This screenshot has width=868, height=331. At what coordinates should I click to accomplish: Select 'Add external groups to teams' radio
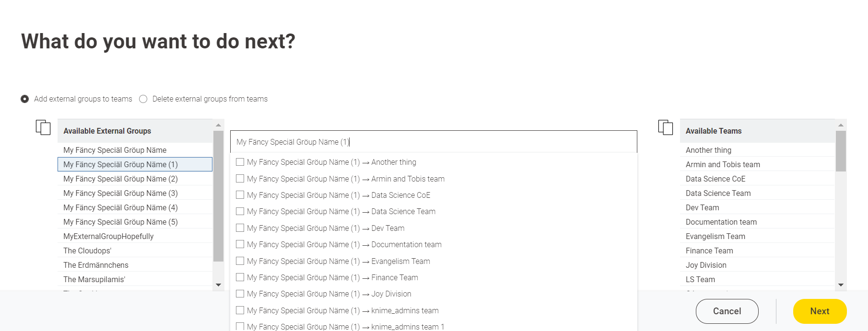(25, 99)
